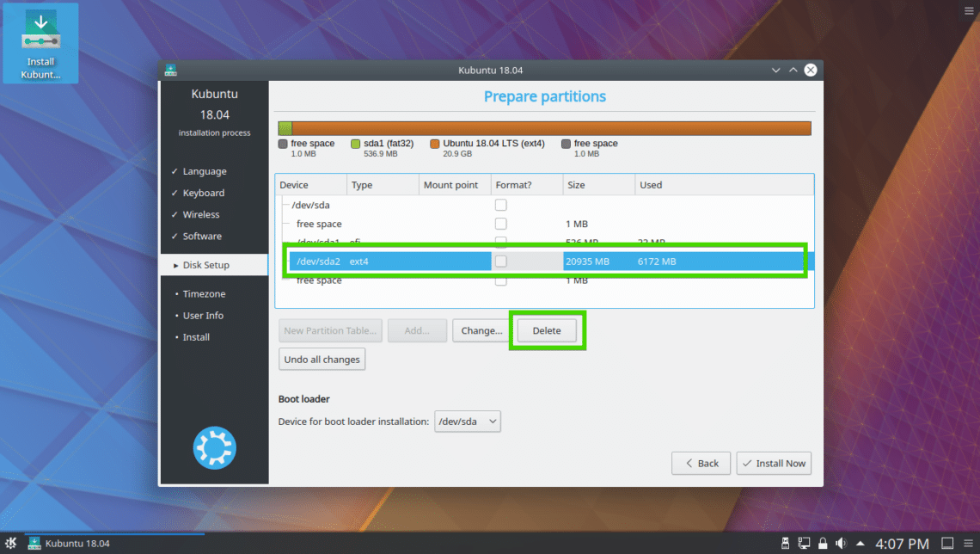Viewport: 980px width, 554px height.
Task: Click the 20935 MB size value
Action: (x=587, y=262)
